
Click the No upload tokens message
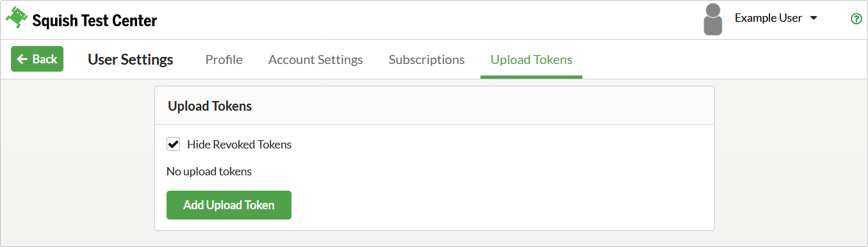[209, 171]
